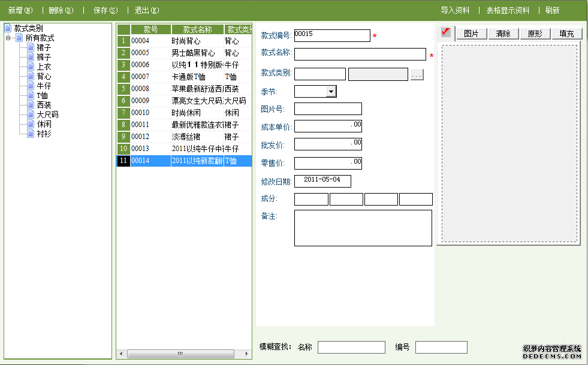Click 导入资料 in the top menu
588x365 pixels.
coord(455,10)
